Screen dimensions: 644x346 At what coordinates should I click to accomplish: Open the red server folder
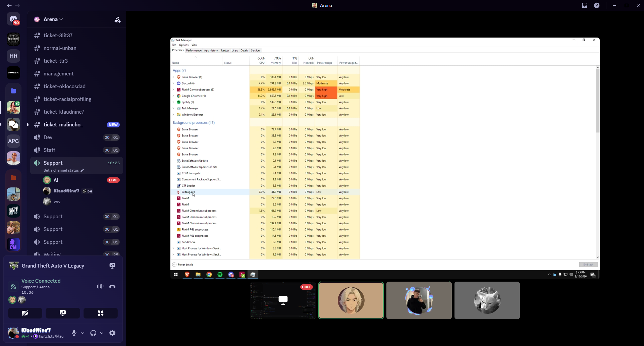tap(13, 177)
